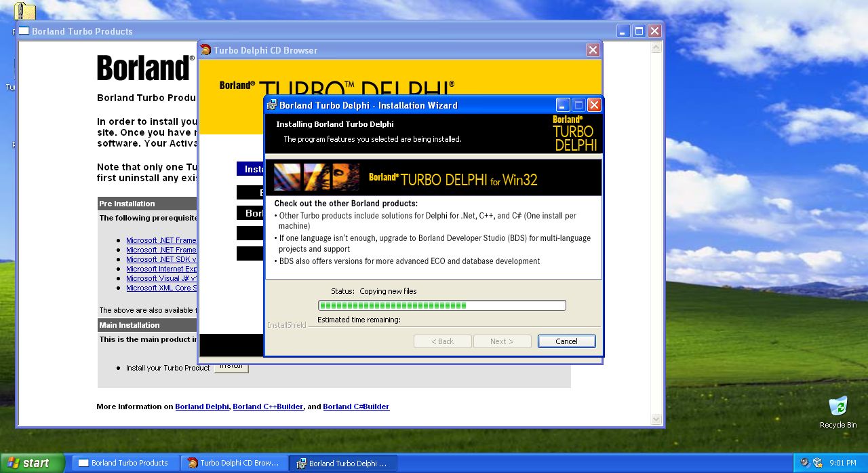Click the large Borland logo in Turbo Products page
This screenshot has height=473, width=868.
144,68
